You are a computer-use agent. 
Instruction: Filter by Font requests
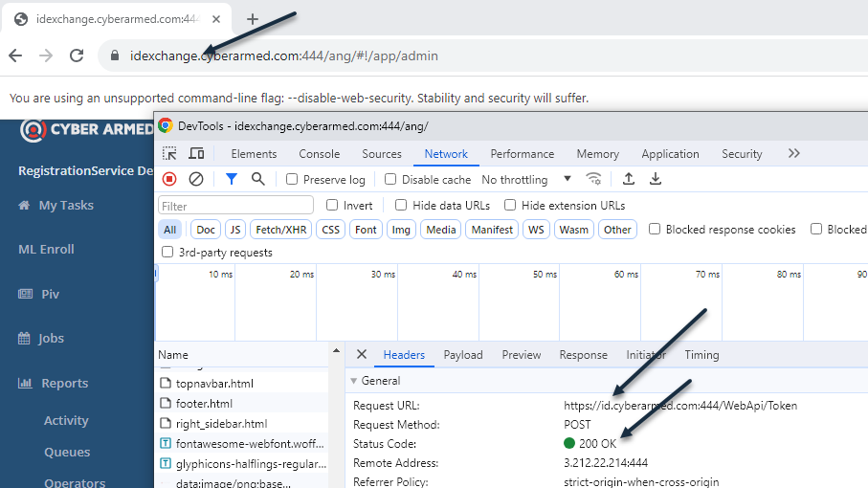[366, 230]
